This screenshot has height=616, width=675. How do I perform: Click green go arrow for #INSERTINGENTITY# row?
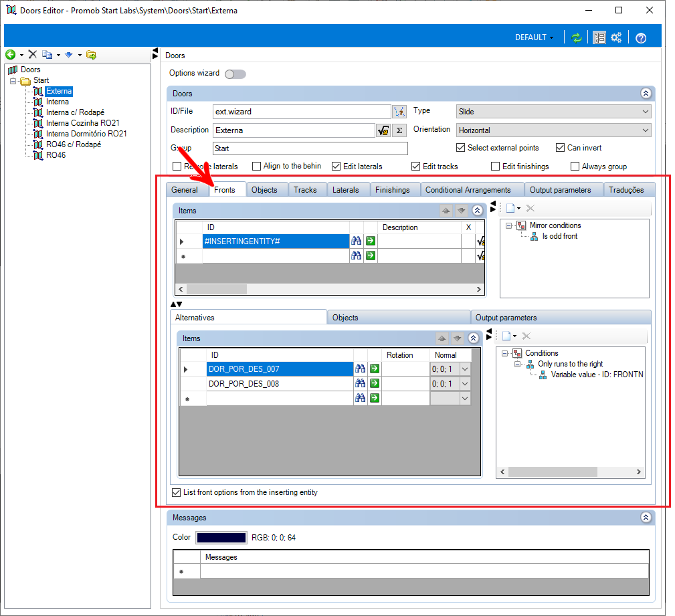370,241
